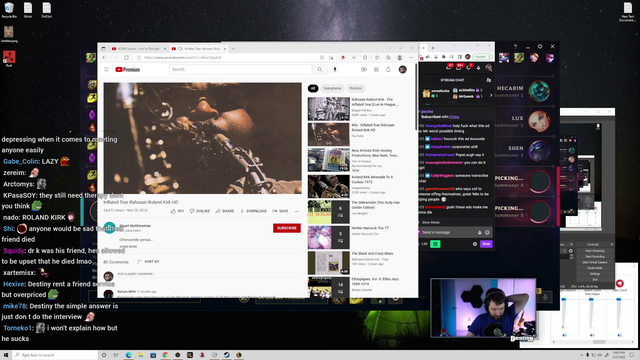Open the Serenade To A Cuckoo video
Viewport: 640px width, 360px height.
pos(329,186)
